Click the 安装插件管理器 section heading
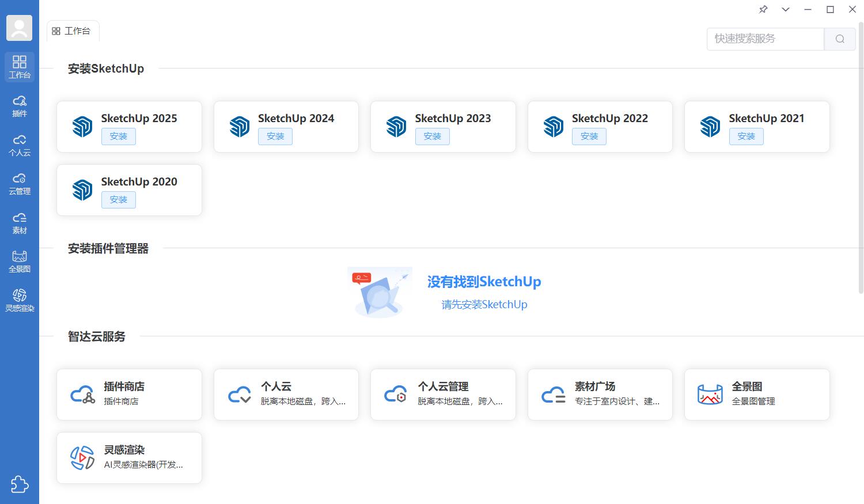This screenshot has width=864, height=504. tap(108, 249)
